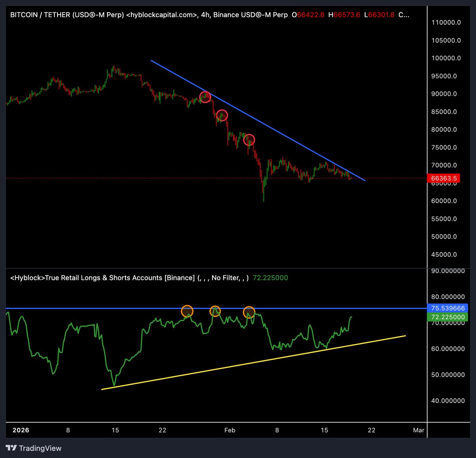Click the first red circle annotation near 90000
The image size is (476, 458).
(205, 97)
